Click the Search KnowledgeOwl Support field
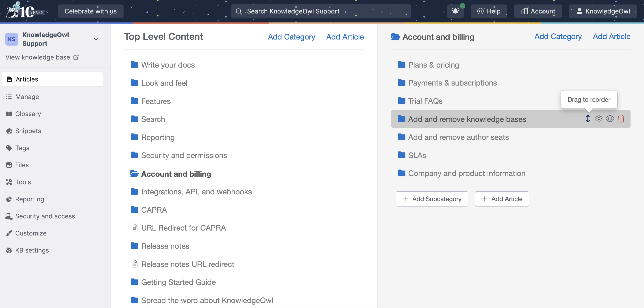 point(321,11)
